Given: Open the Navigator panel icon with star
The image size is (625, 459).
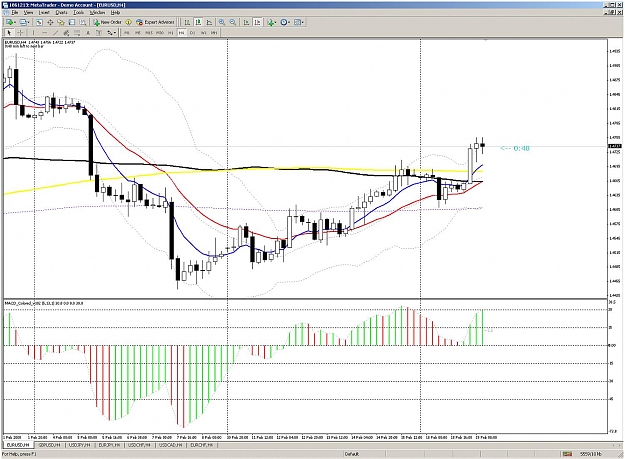Looking at the screenshot, I should [61, 22].
